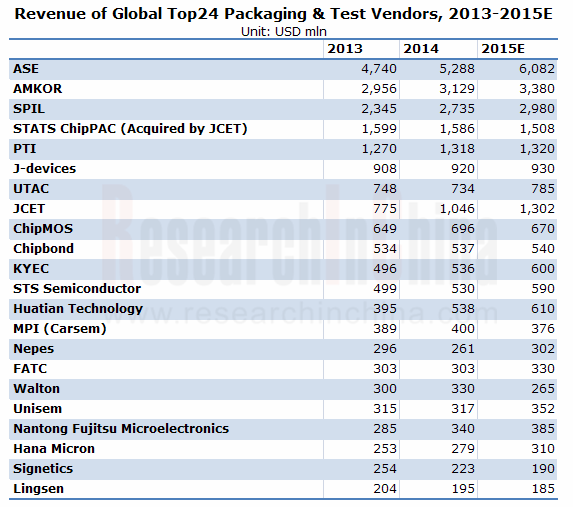This screenshot has width=573, height=507.
Task: Click MPI (Carsem) vendor name
Action: [60, 329]
